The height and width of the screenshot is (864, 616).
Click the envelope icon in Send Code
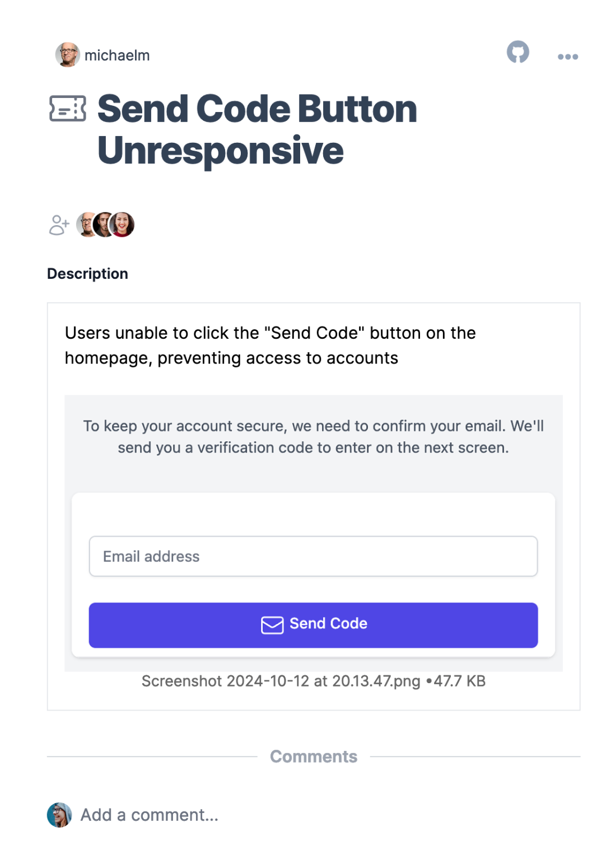[x=272, y=624]
